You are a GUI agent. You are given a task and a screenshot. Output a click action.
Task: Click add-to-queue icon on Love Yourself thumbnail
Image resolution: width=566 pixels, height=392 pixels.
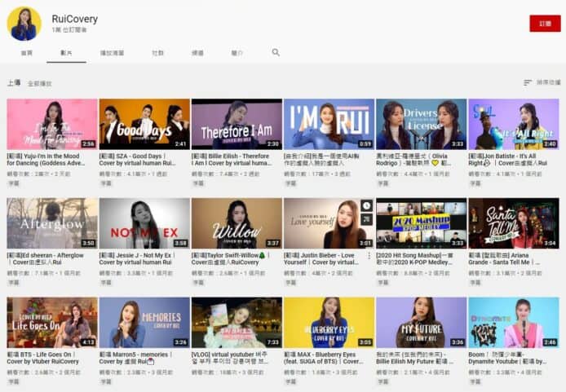tap(366, 218)
